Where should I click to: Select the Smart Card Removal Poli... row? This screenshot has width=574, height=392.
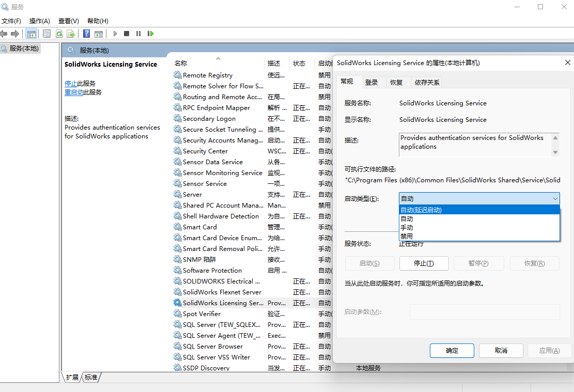click(253, 249)
